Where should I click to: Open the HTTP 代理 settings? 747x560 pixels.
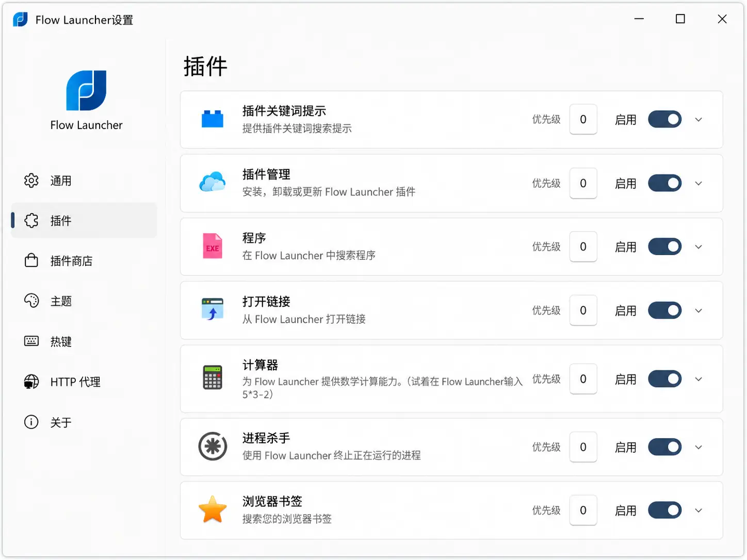[x=84, y=382]
